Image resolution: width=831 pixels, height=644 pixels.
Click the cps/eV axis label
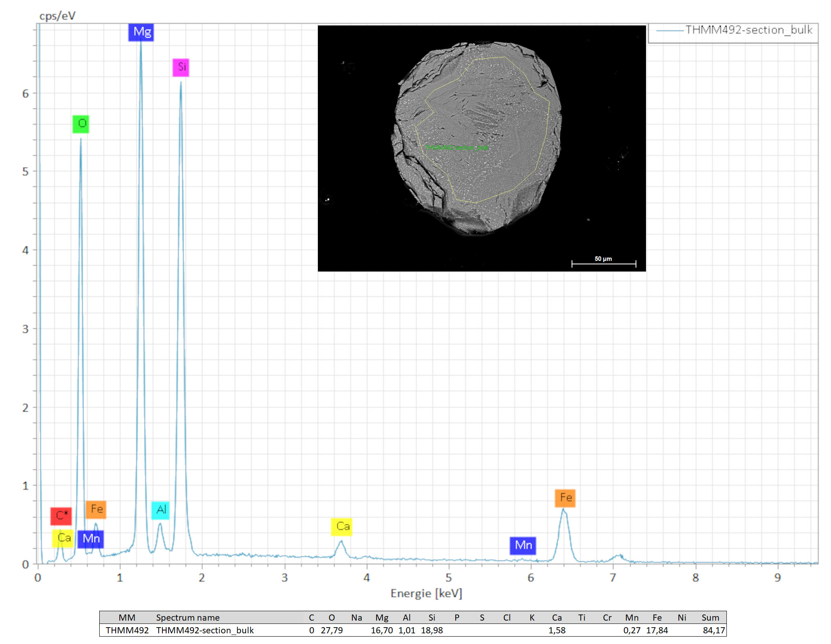pos(57,16)
